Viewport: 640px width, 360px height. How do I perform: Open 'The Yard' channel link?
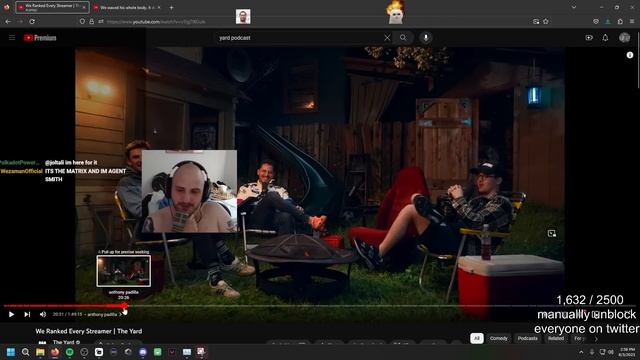(63, 342)
